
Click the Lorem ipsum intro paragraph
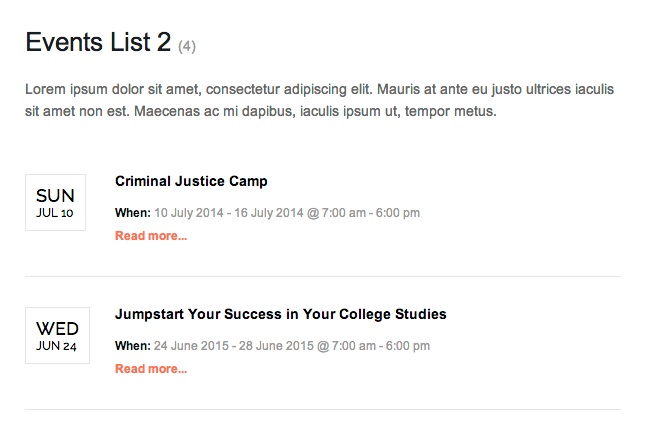click(x=320, y=100)
